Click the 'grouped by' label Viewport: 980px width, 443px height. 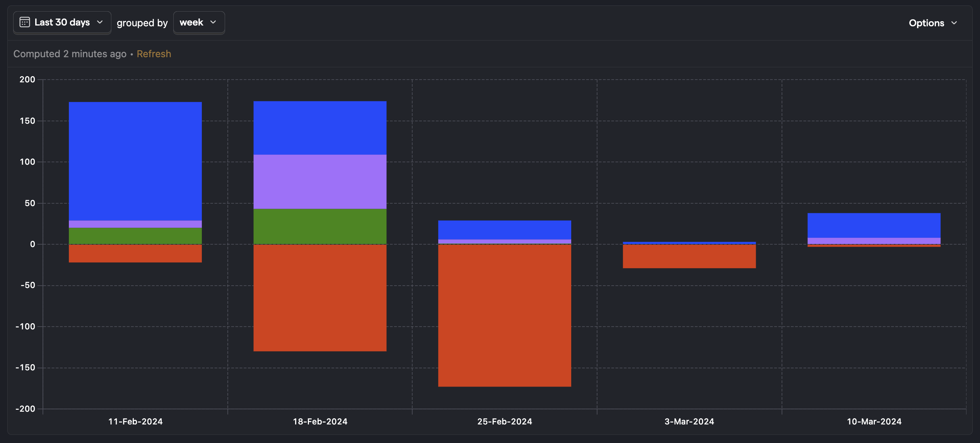tap(142, 23)
